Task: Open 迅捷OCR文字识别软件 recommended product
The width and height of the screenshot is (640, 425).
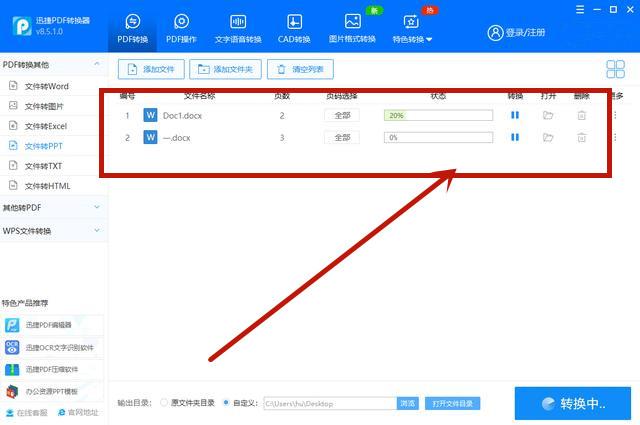Action: click(52, 347)
